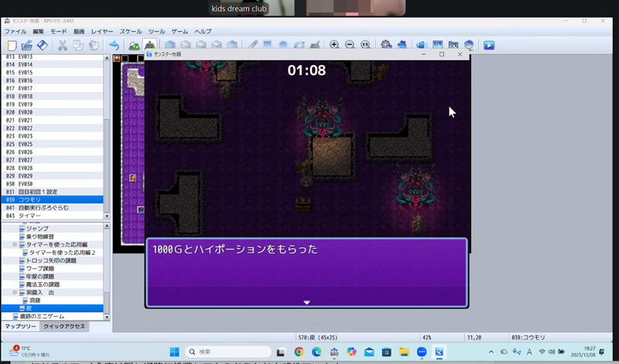619x364 pixels.
Task: Click the Playtest button in the toolbar
Action: (x=489, y=45)
